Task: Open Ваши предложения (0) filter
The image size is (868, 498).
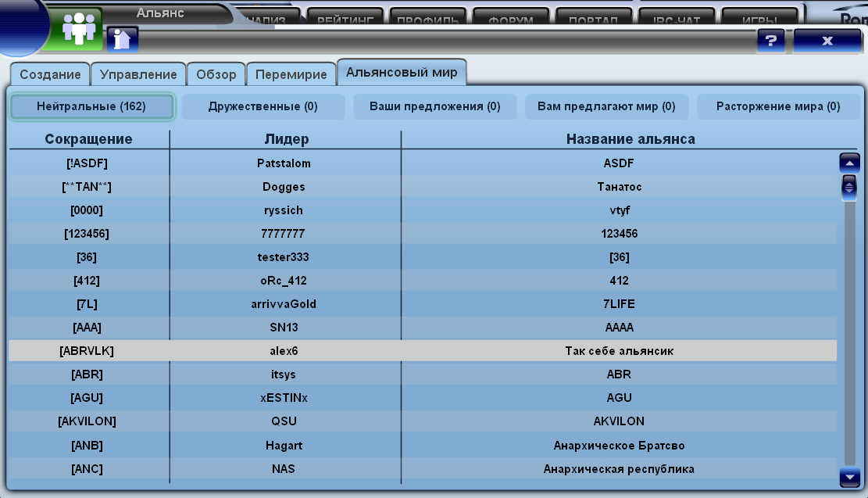Action: pyautogui.click(x=434, y=106)
